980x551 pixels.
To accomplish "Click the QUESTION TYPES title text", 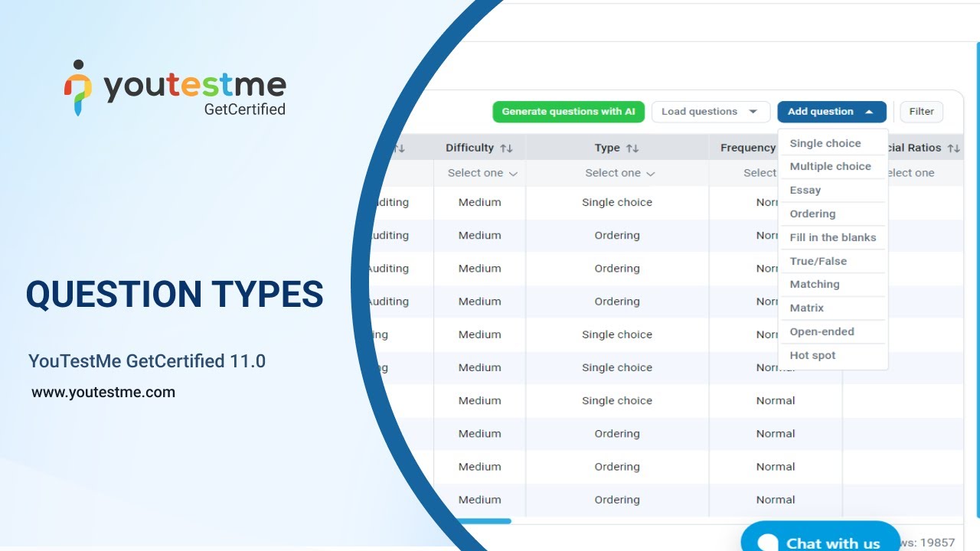I will [175, 295].
